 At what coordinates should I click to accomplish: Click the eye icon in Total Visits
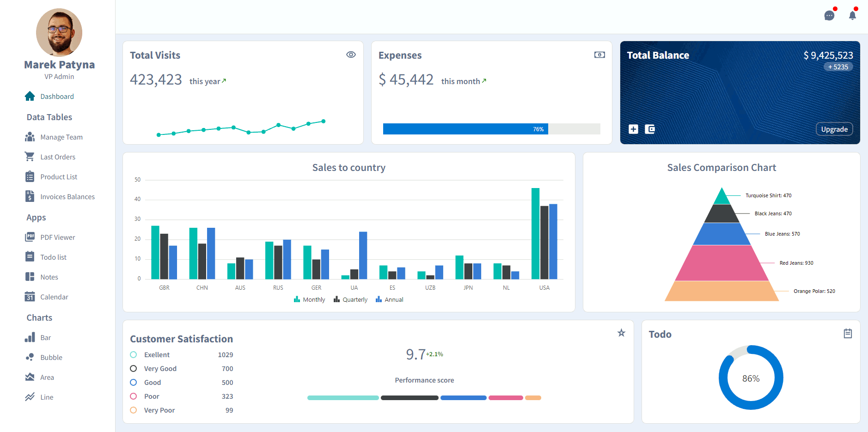tap(351, 55)
